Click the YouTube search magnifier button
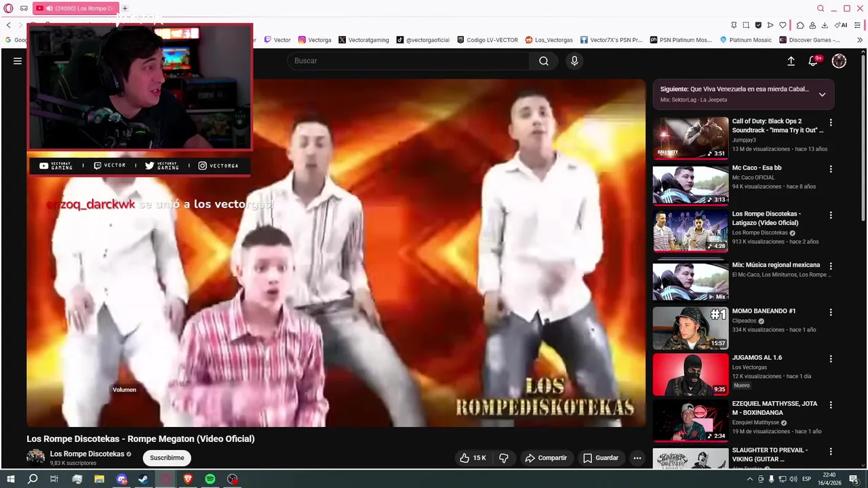868x488 pixels. [x=544, y=61]
